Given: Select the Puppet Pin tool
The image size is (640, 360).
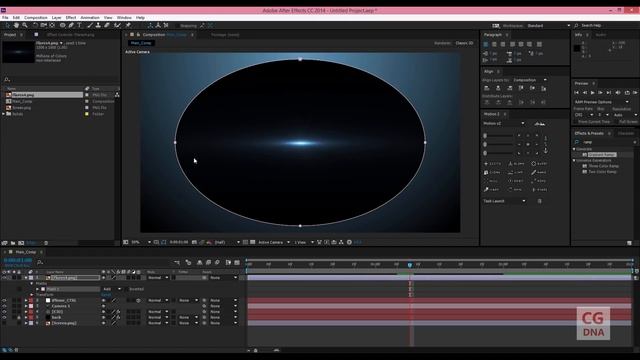Looking at the screenshot, I should tap(128, 25).
